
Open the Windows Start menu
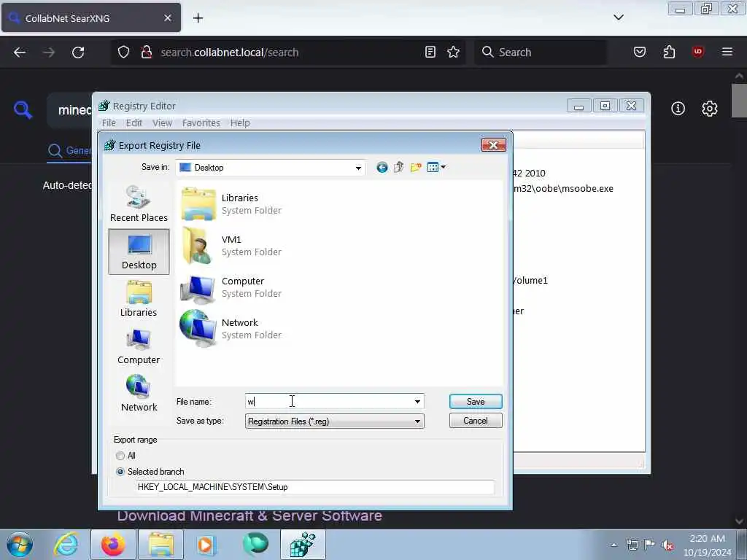[x=20, y=544]
